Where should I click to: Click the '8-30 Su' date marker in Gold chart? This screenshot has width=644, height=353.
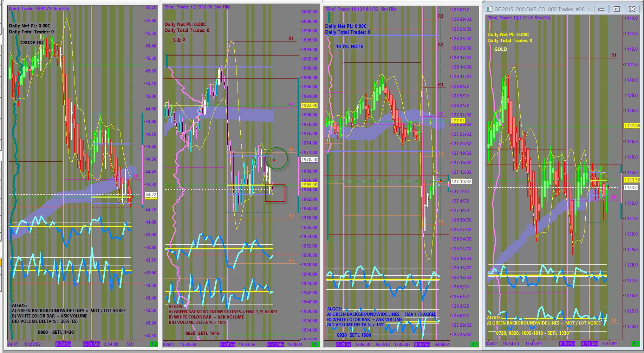point(567,344)
